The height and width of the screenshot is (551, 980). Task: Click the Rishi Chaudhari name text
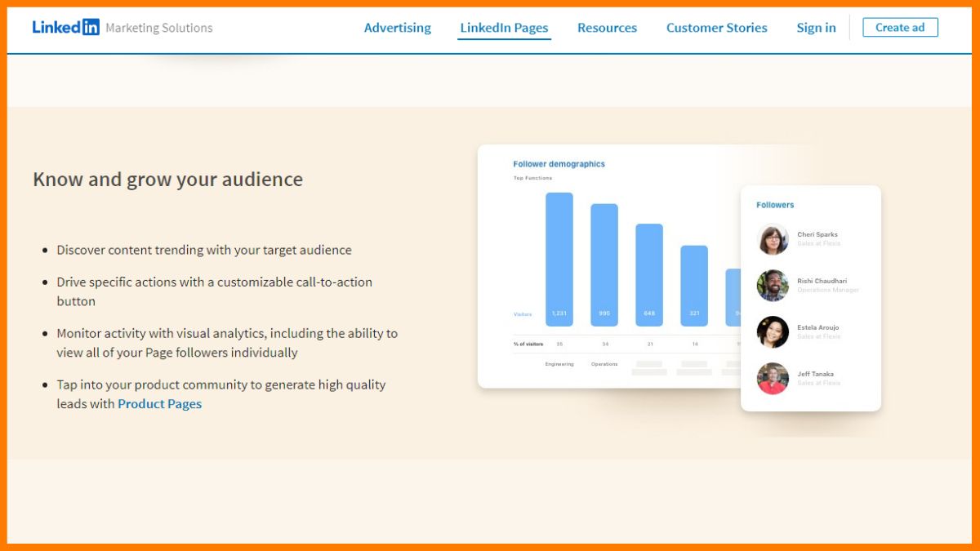point(822,282)
